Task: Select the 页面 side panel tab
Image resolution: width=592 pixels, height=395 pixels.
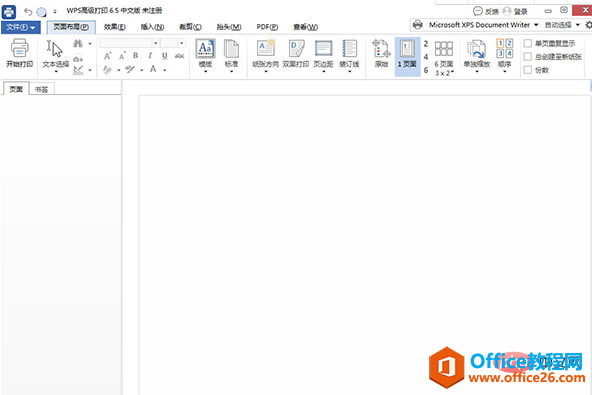Action: tap(16, 89)
